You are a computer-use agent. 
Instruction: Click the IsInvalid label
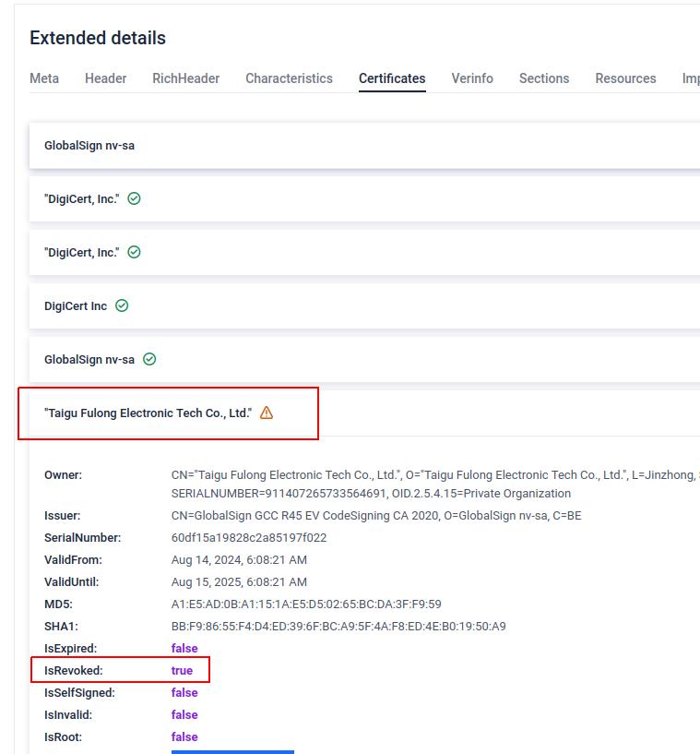(x=68, y=714)
